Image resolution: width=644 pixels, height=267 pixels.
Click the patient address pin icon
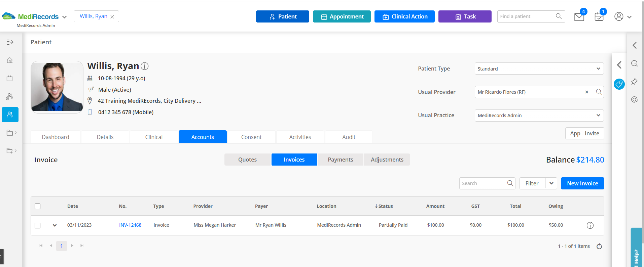pyautogui.click(x=90, y=101)
